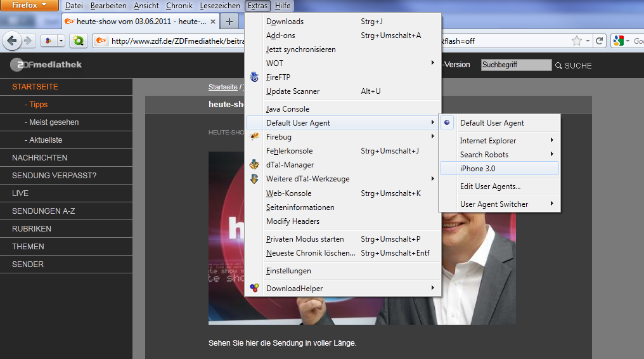Open the orange Firefox application menu button
Screen dimensions: 644x359
coord(29,5)
